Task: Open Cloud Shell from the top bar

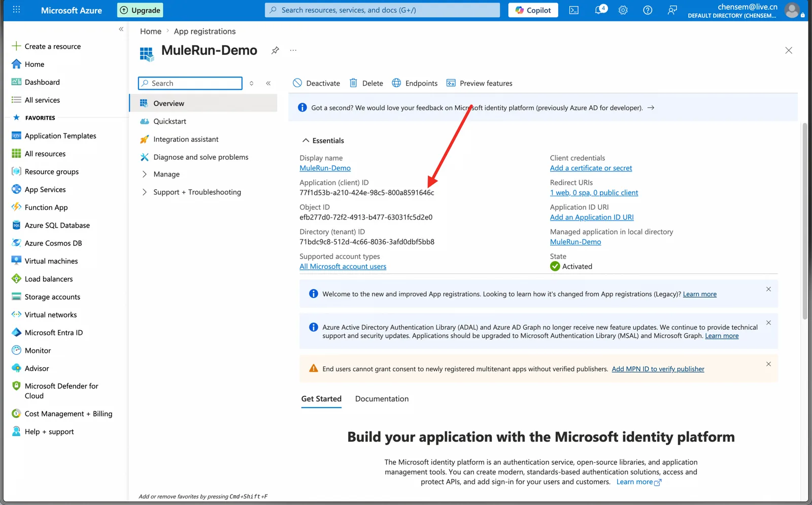Action: (x=574, y=10)
